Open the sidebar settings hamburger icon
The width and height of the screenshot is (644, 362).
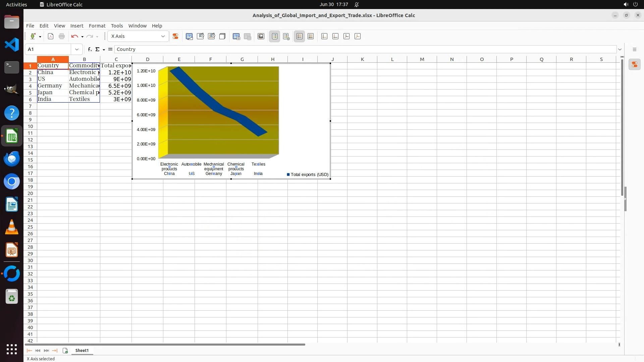(634, 49)
